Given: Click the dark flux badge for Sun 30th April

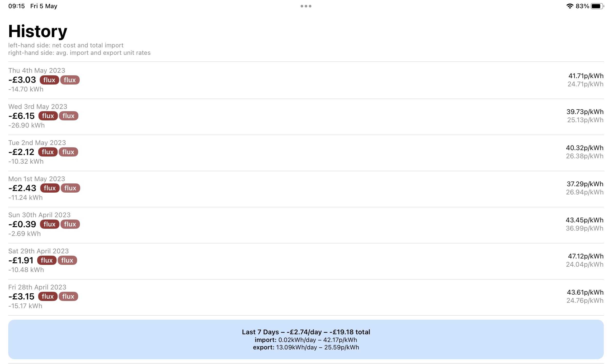Looking at the screenshot, I should point(49,224).
